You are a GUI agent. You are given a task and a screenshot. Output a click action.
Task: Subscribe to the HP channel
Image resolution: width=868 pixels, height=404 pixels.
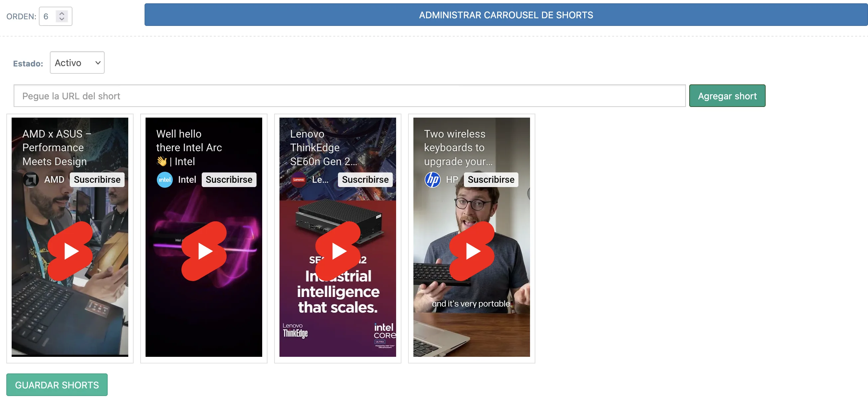pos(490,180)
